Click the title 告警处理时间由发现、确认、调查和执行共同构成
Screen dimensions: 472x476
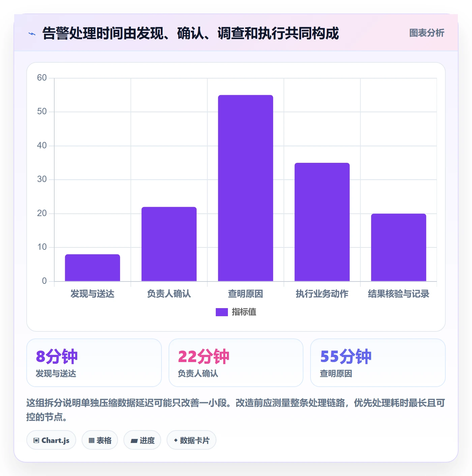pos(190,33)
